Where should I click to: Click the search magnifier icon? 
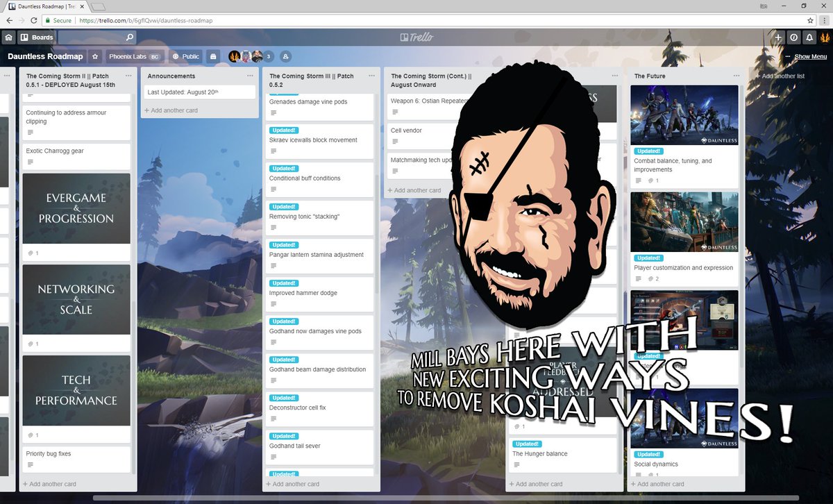click(x=130, y=37)
